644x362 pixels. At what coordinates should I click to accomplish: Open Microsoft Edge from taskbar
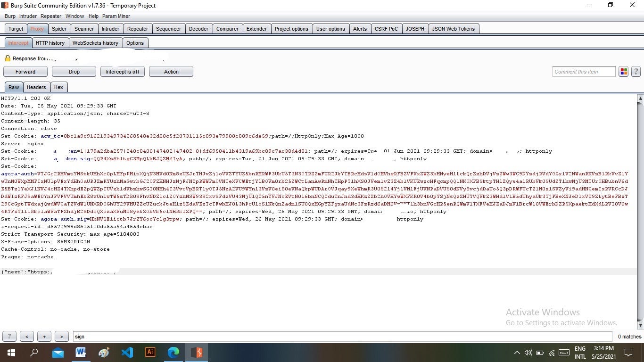click(x=173, y=353)
